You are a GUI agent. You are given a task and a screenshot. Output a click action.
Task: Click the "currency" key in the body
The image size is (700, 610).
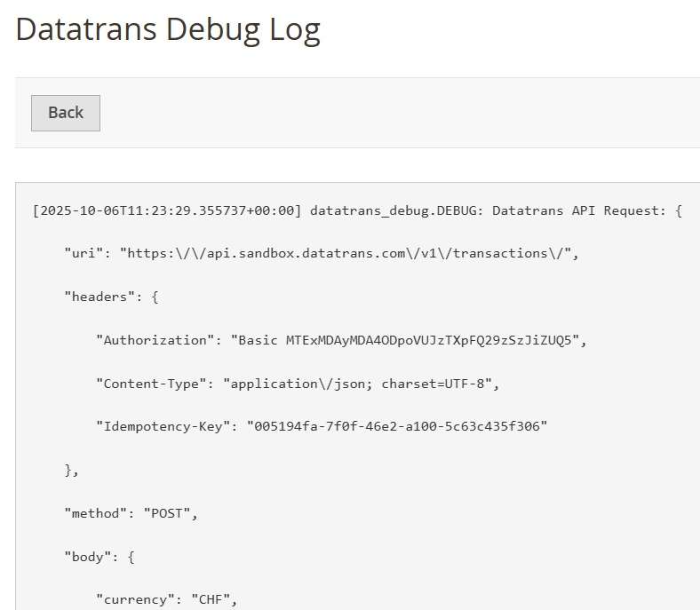click(135, 600)
